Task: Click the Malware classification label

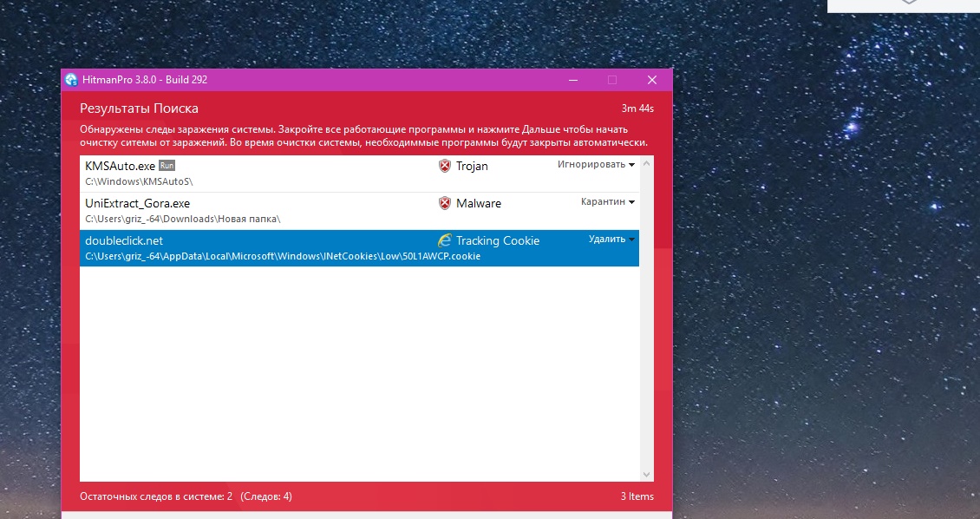Action: (479, 204)
